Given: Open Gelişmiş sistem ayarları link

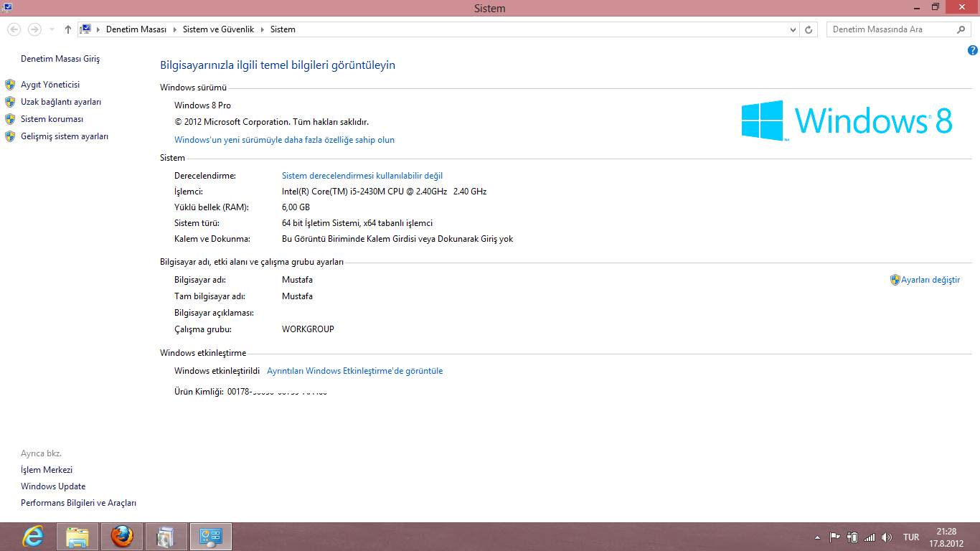Looking at the screenshot, I should (65, 136).
